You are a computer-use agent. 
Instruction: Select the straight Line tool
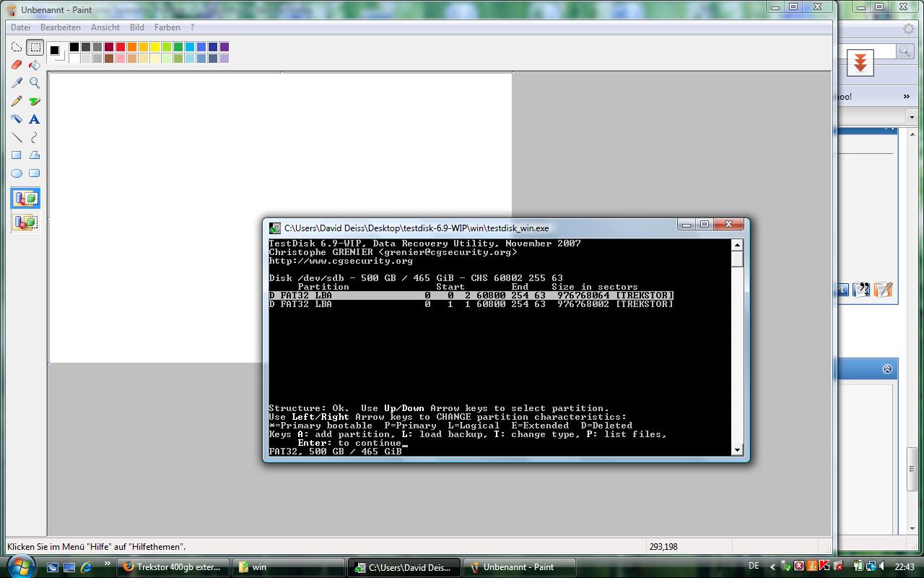(x=17, y=137)
